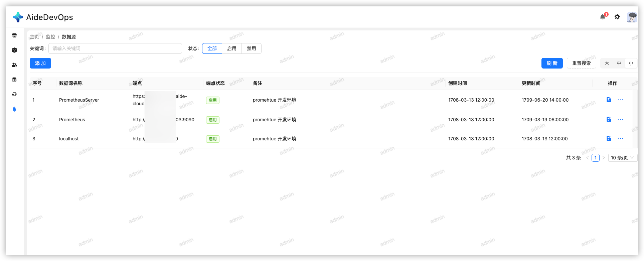Click the 更新时间 column header
This screenshot has width=644, height=261.
pos(531,83)
